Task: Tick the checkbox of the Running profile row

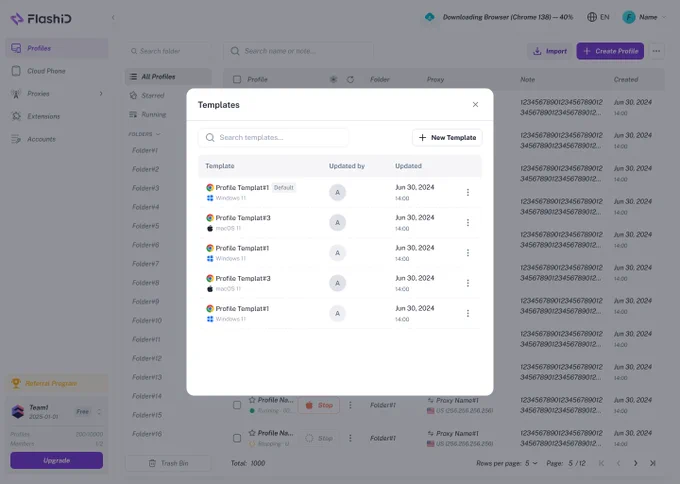Action: (x=237, y=405)
